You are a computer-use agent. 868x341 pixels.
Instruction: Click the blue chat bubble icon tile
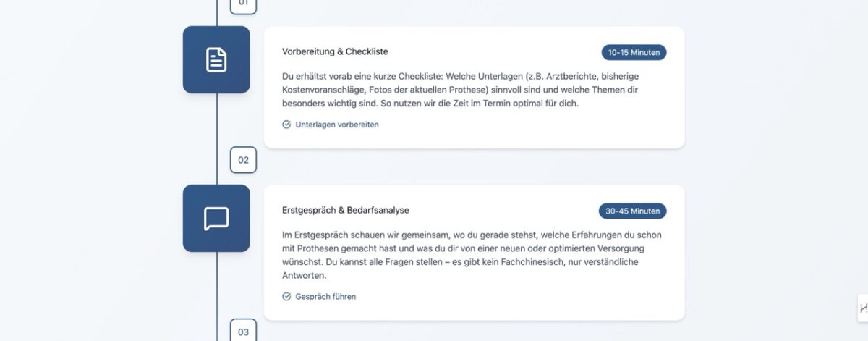tap(216, 218)
